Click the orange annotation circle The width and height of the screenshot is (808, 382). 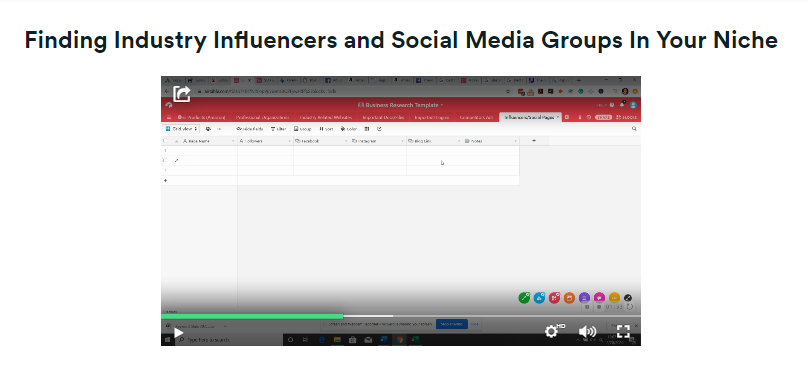click(569, 297)
